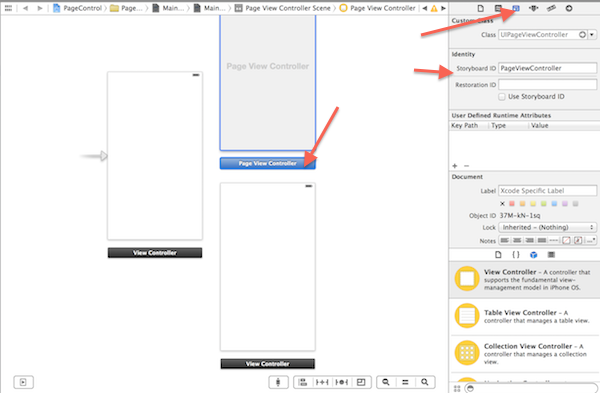The width and height of the screenshot is (600, 393).
Task: Zoom out the storyboard canvas
Action: pyautogui.click(x=386, y=382)
